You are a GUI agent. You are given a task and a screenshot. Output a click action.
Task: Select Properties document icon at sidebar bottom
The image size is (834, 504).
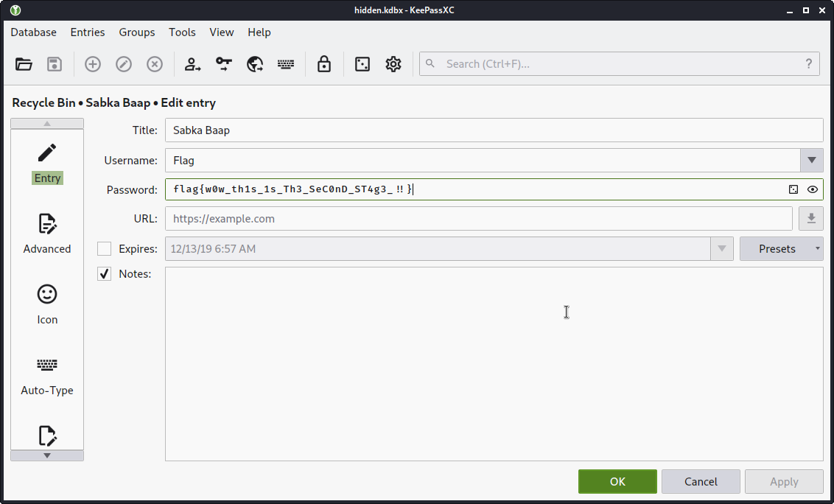[x=47, y=436]
